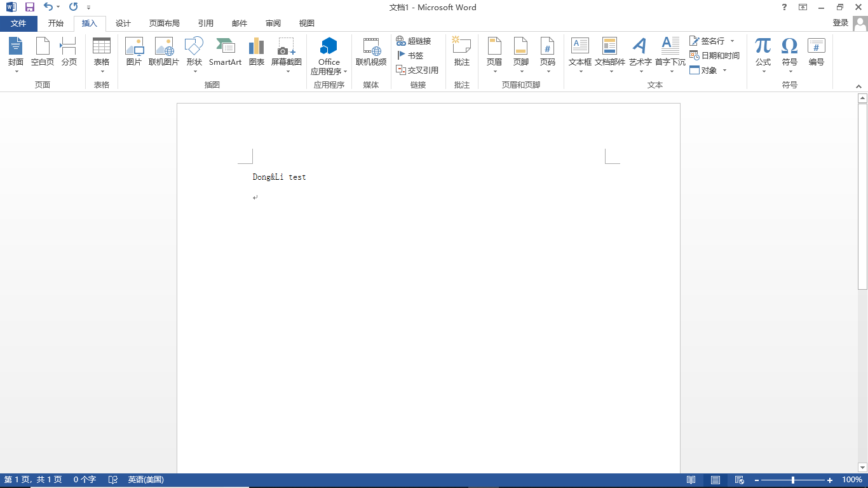
Task: Open the File (文件) tab
Action: [18, 23]
